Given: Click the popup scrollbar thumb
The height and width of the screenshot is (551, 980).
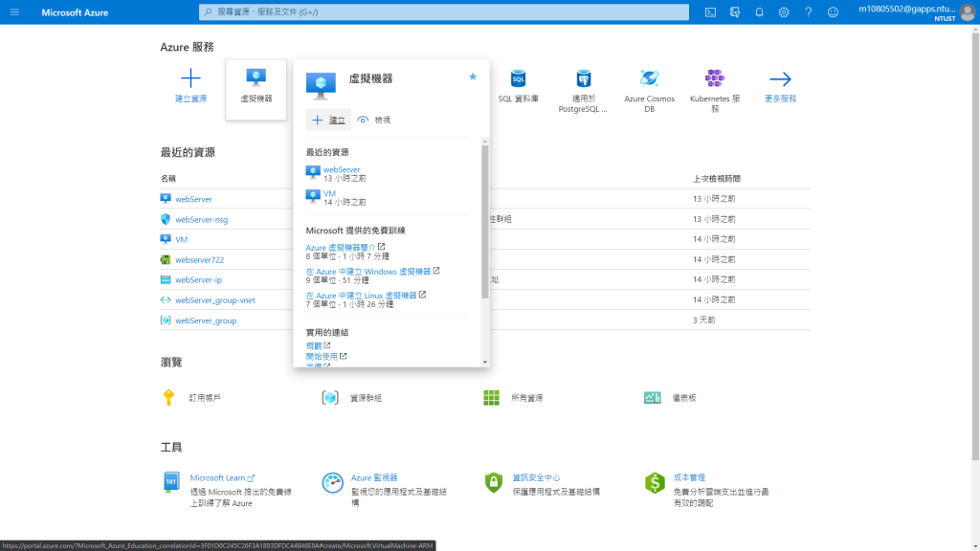Looking at the screenshot, I should pos(485,222).
